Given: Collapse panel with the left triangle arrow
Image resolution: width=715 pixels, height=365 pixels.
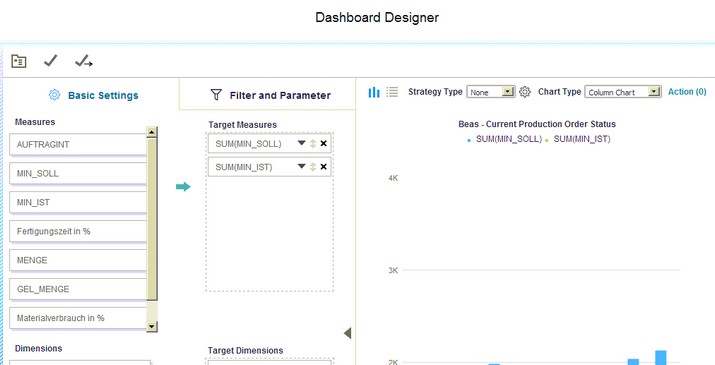Looking at the screenshot, I should tap(347, 333).
